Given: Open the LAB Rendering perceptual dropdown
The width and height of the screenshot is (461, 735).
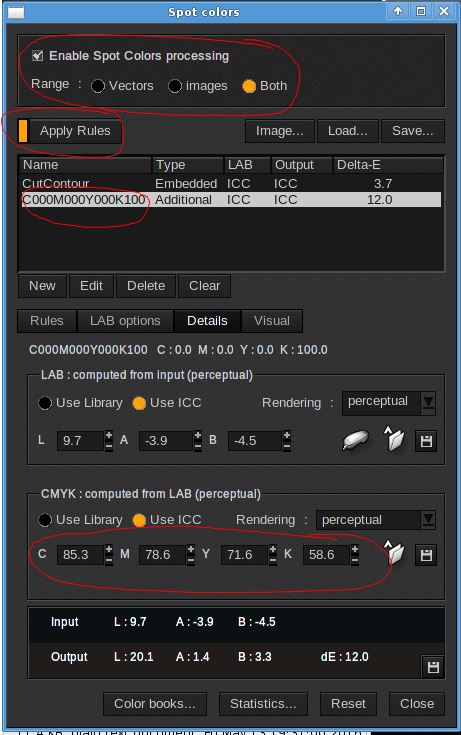Looking at the screenshot, I should [389, 403].
